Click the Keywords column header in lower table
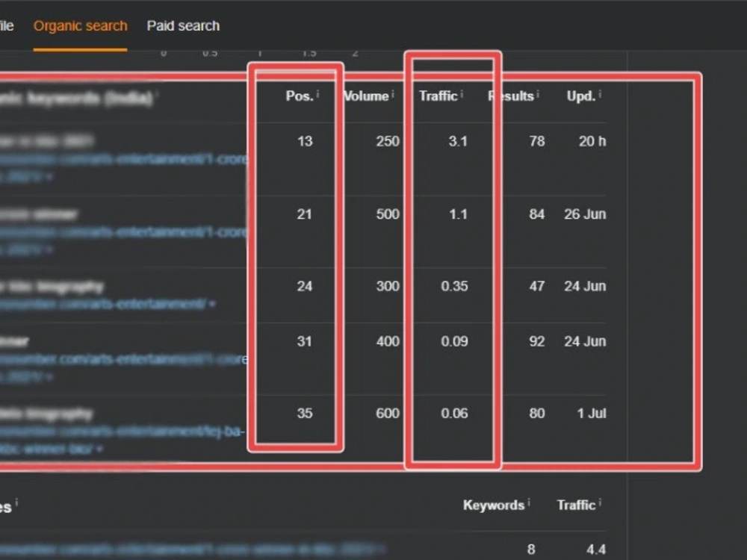Screen dimensions: 747x560 [x=494, y=505]
